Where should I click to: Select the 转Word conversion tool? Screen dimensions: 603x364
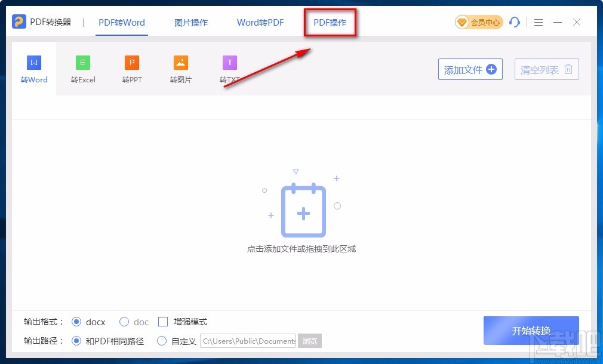[x=33, y=67]
